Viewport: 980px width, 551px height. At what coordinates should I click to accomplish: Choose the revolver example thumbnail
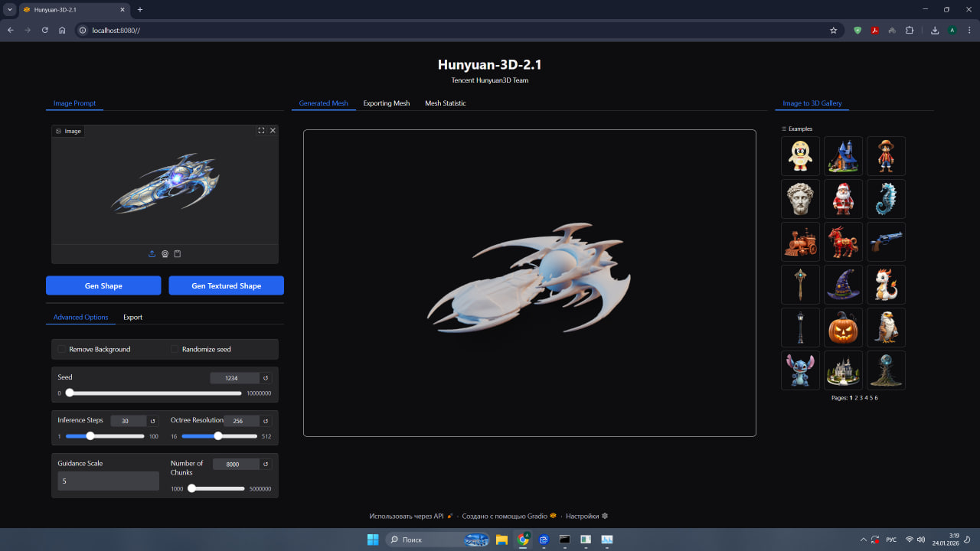[886, 242]
